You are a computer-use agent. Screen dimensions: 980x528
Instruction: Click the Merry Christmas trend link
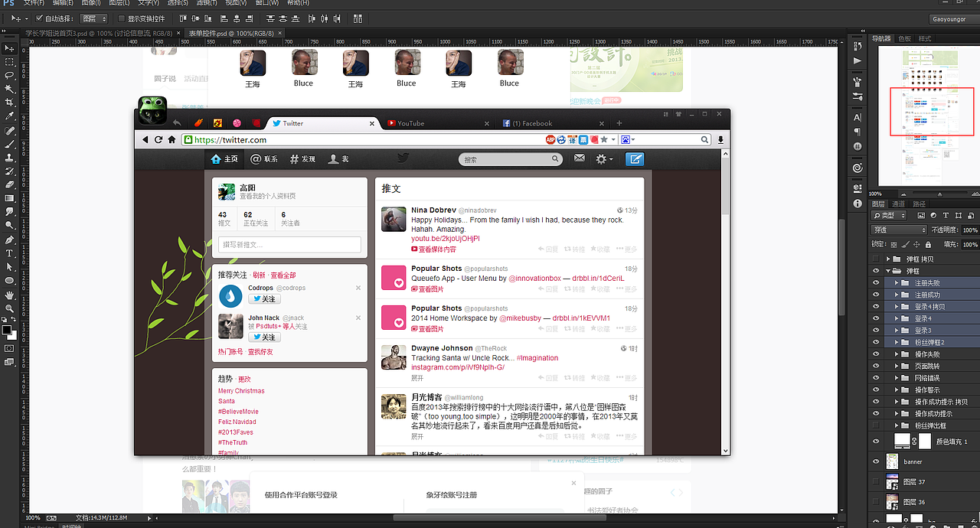pos(241,391)
